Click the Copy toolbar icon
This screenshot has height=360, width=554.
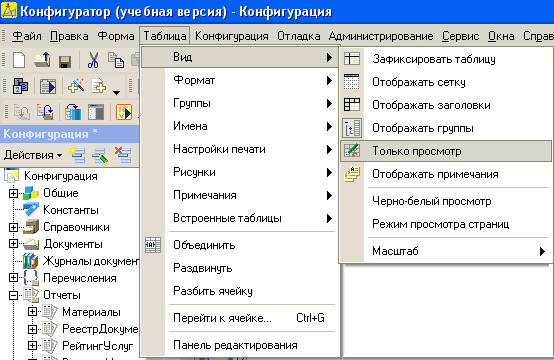[x=116, y=60]
